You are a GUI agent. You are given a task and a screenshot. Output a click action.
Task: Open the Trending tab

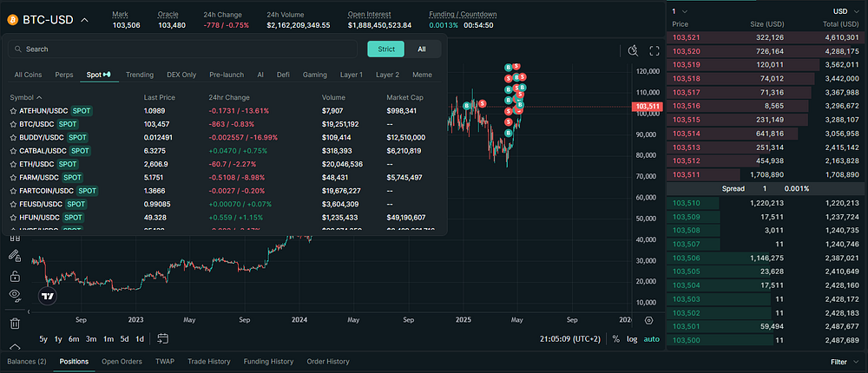pyautogui.click(x=140, y=75)
